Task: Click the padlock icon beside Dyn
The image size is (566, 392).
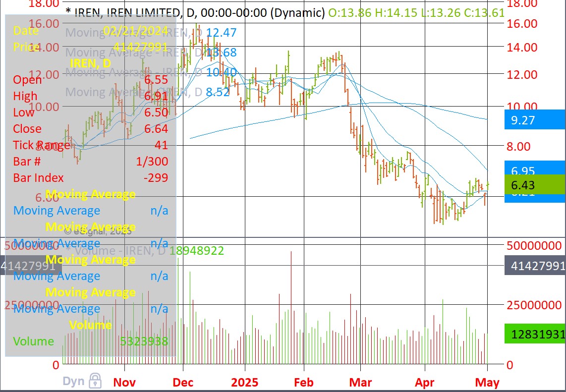Action: pyautogui.click(x=95, y=381)
